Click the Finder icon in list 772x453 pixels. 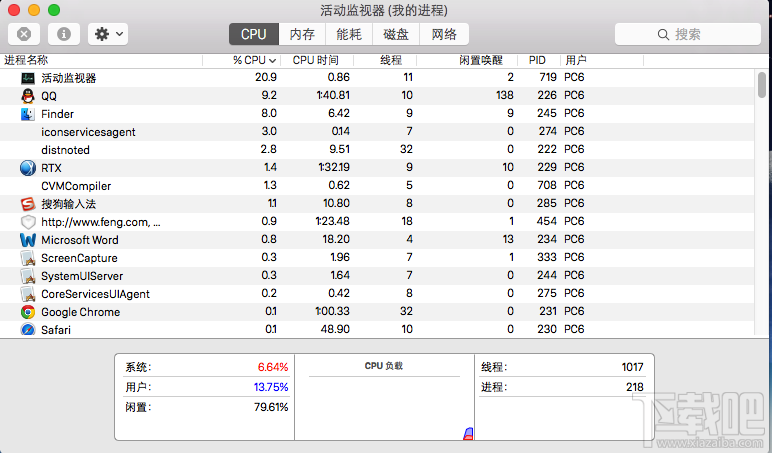[x=27, y=114]
